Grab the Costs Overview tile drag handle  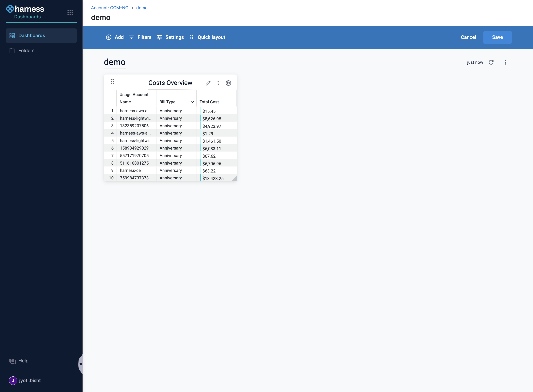tap(112, 81)
